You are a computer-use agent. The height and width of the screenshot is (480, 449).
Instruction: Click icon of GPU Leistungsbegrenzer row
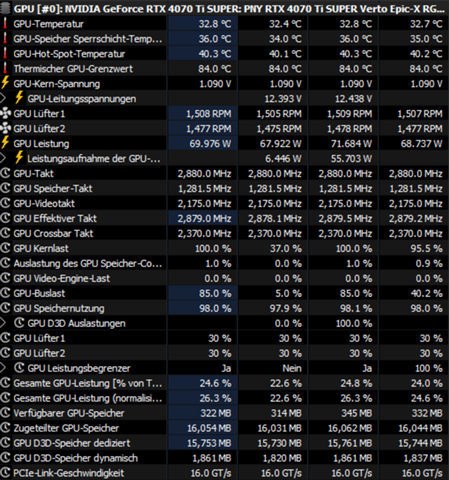[x=19, y=368]
